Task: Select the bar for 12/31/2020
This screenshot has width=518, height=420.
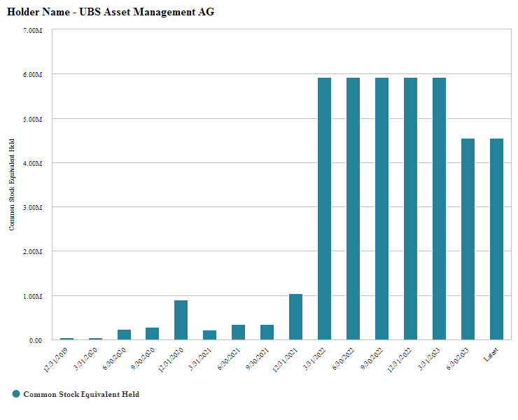Action: (x=181, y=320)
